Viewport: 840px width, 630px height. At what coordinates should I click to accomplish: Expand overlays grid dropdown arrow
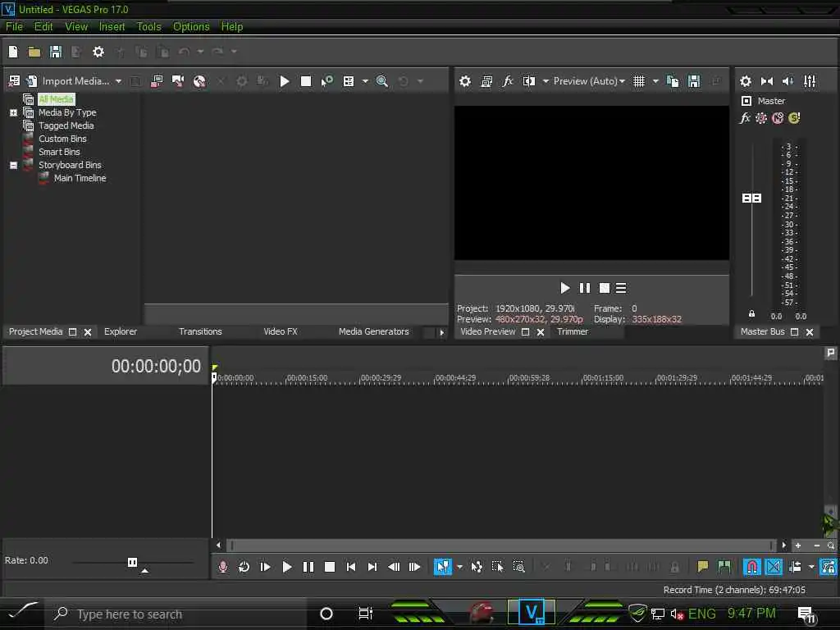click(655, 81)
